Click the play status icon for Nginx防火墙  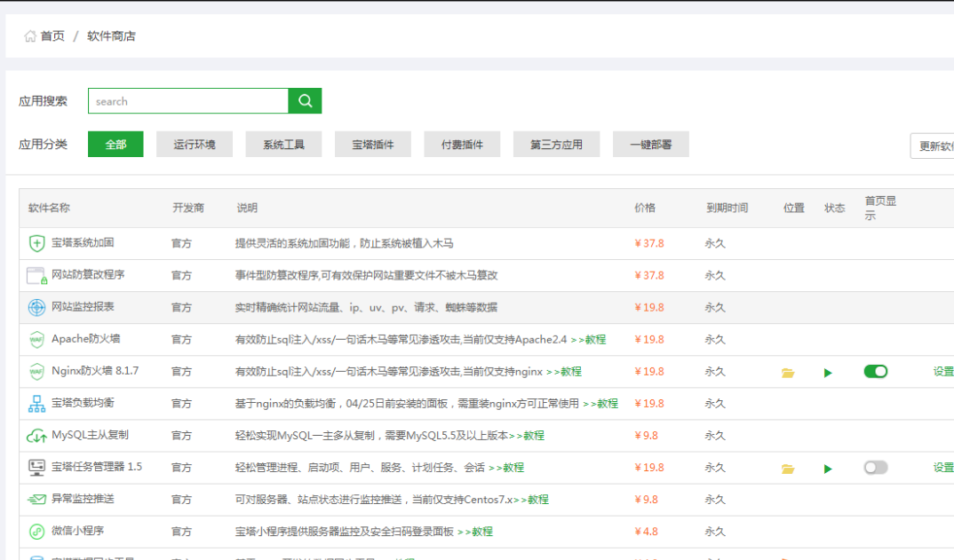point(828,373)
